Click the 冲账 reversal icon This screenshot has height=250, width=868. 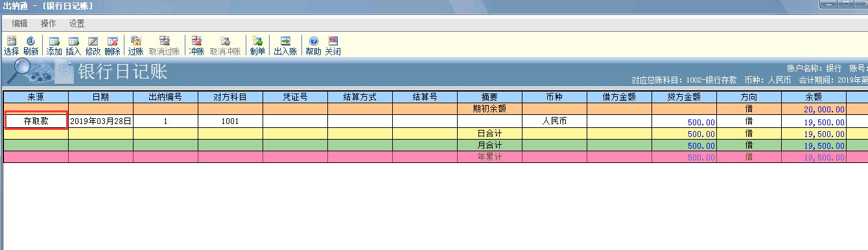point(196,45)
